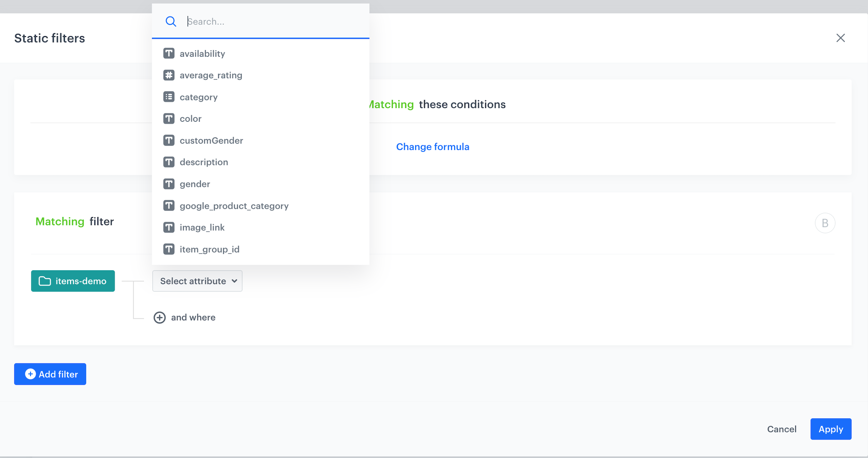Click the circular B icon
868x458 pixels.
click(x=825, y=222)
